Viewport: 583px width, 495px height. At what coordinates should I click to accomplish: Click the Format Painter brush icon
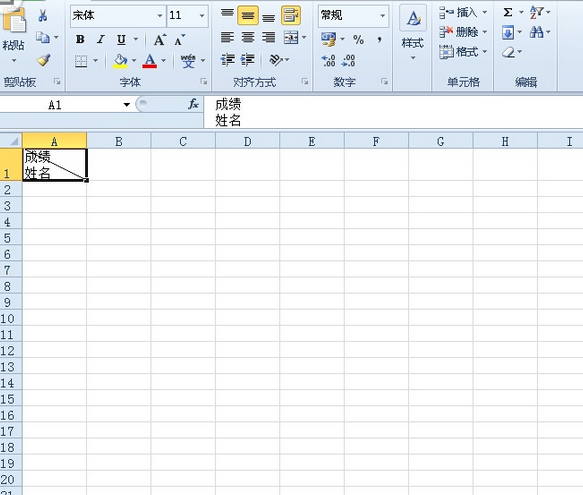(x=44, y=60)
